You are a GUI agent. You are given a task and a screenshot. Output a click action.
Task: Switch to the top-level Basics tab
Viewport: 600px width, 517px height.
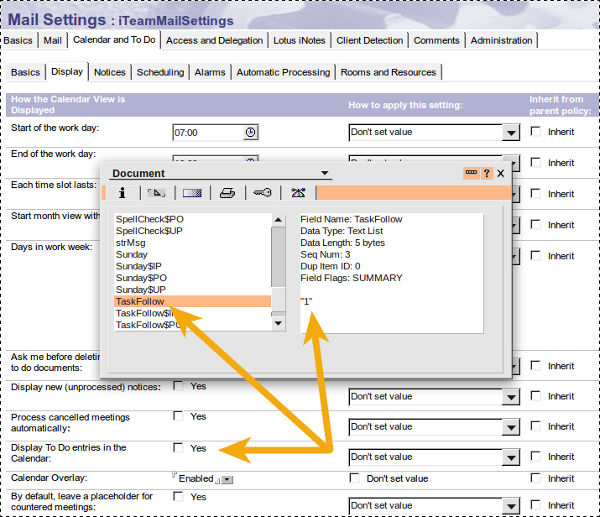[x=18, y=40]
